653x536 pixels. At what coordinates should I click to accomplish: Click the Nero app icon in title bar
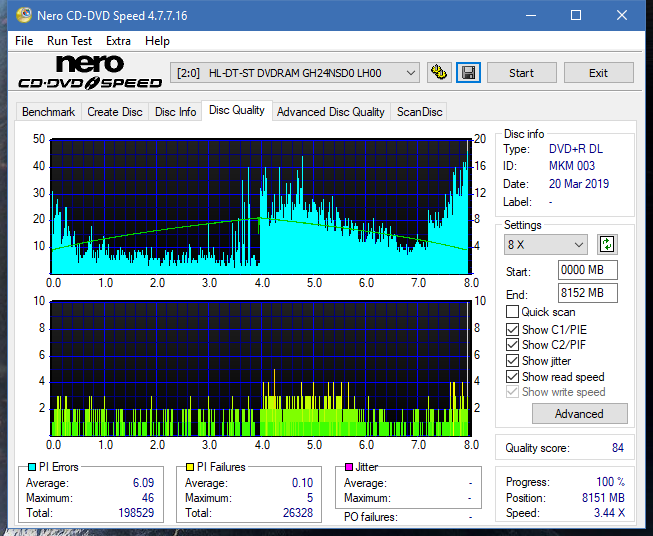[24, 15]
